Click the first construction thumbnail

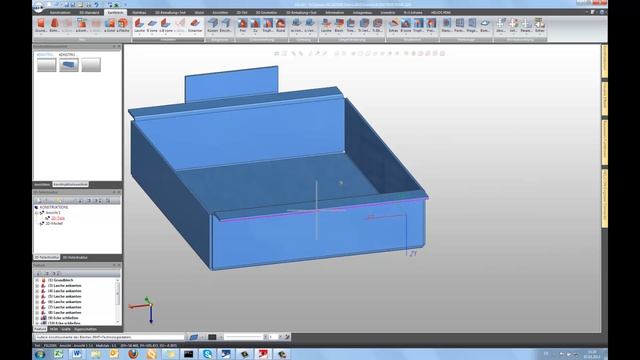coord(47,64)
